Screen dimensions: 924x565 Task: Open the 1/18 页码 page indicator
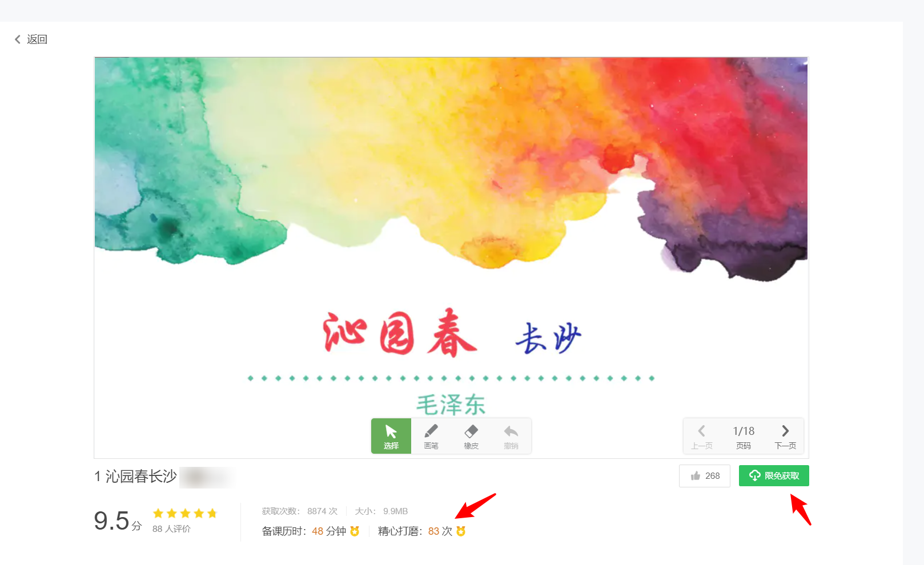[744, 437]
